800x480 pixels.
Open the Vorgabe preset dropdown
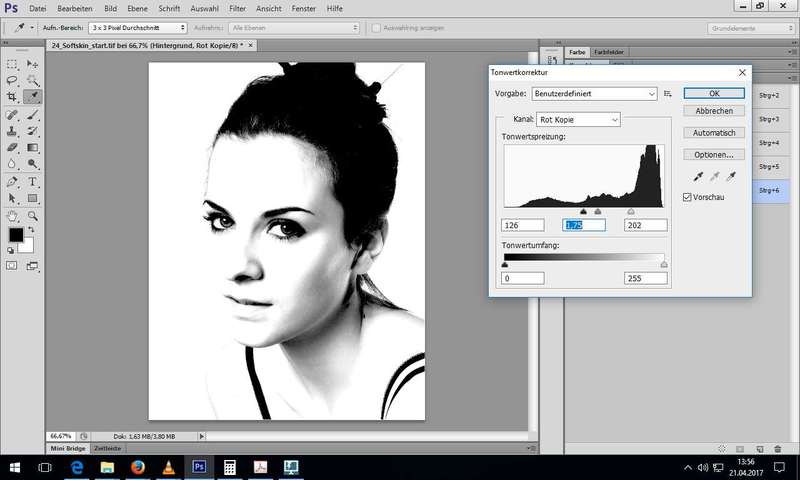point(594,93)
